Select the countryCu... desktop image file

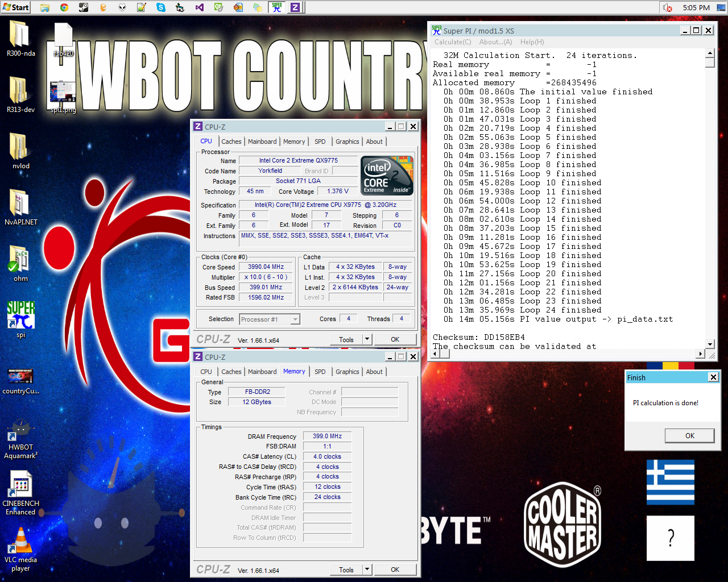pyautogui.click(x=20, y=381)
